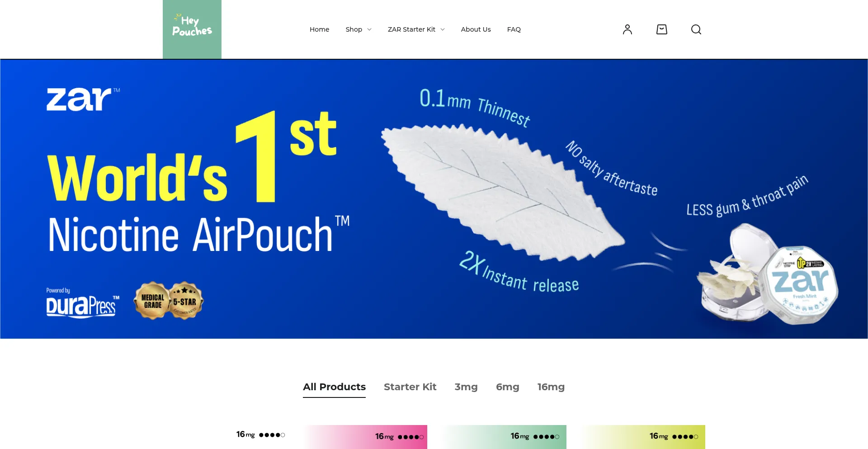The image size is (868, 449).
Task: Open the About Us page
Action: [476, 29]
